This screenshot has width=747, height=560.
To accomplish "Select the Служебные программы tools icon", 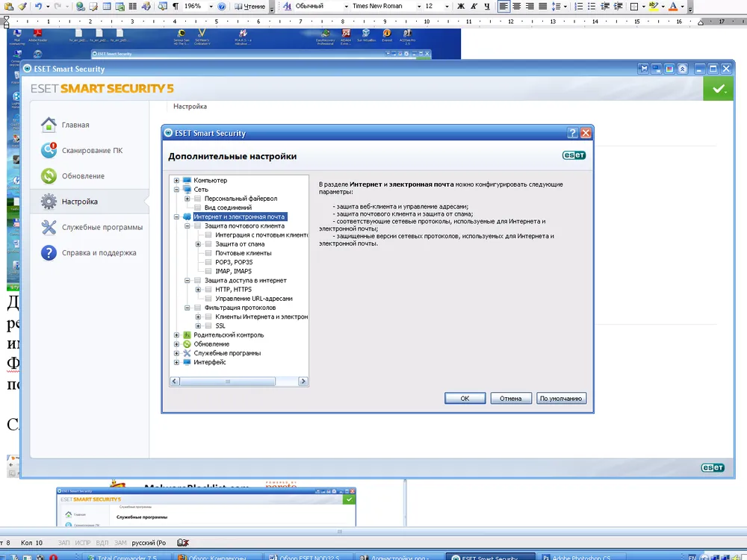I will pyautogui.click(x=49, y=228).
